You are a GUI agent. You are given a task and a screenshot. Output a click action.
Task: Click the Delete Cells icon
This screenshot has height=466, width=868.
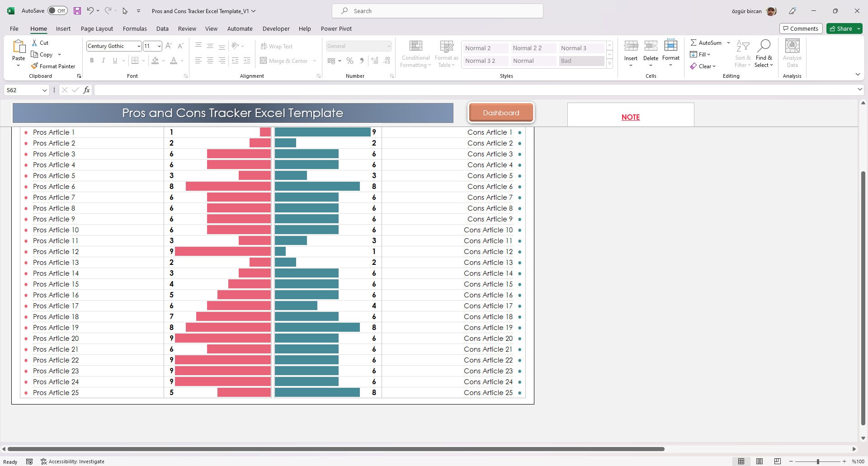pos(651,46)
